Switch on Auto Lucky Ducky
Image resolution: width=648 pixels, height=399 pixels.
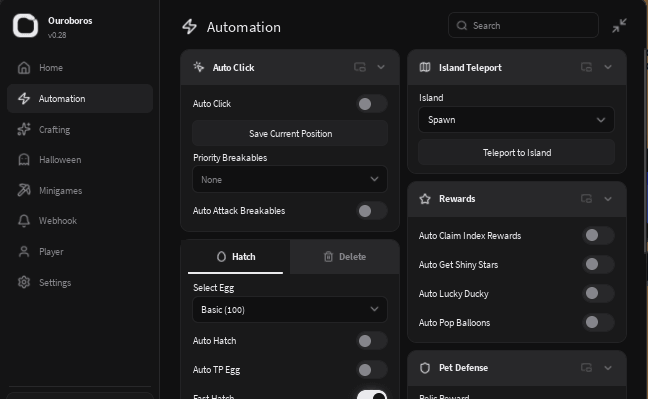click(x=598, y=293)
